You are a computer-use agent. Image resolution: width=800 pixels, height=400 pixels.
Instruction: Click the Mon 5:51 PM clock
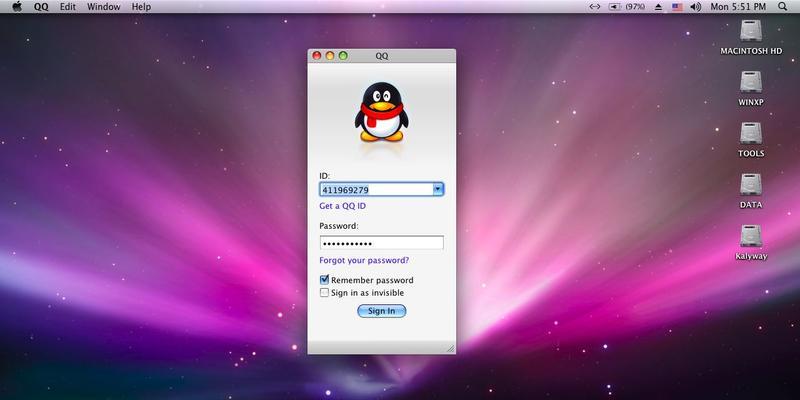pyautogui.click(x=738, y=7)
